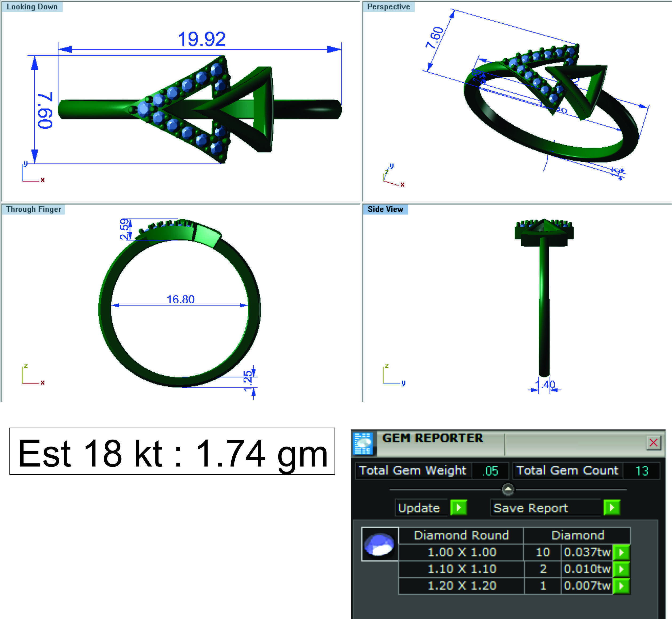Click green arrow next to Save Report
This screenshot has width=672, height=619.
[x=612, y=508]
